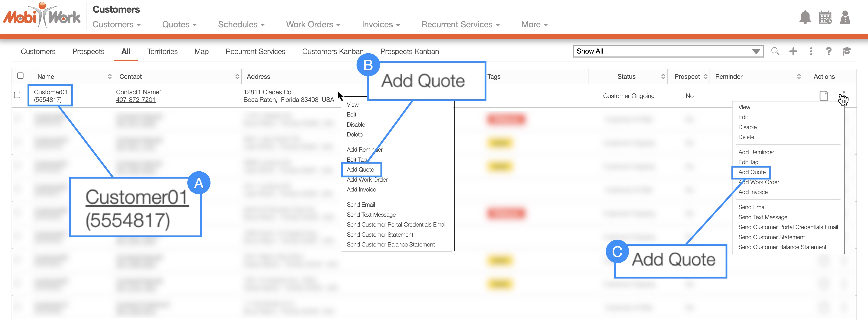Screen dimensions: 868x320
Task: Click the plus add customer icon
Action: (x=793, y=51)
